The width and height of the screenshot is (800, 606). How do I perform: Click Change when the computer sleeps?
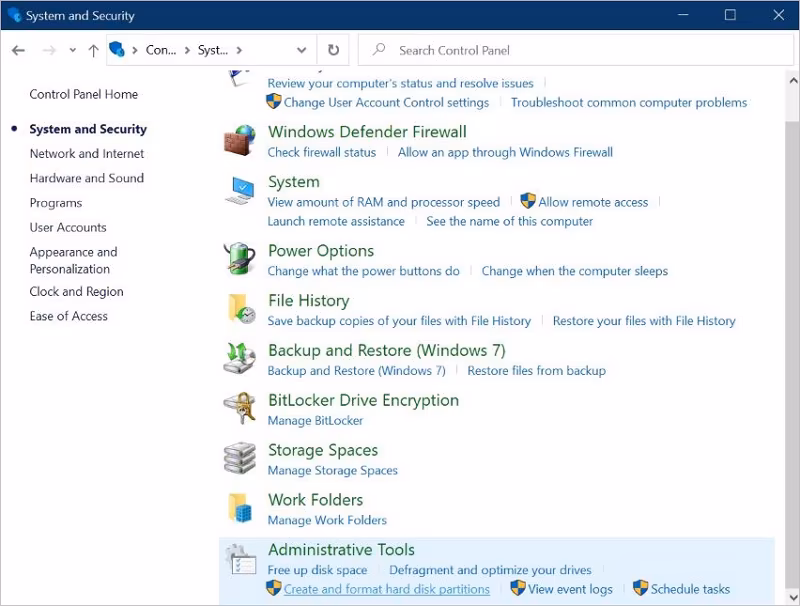(x=575, y=271)
